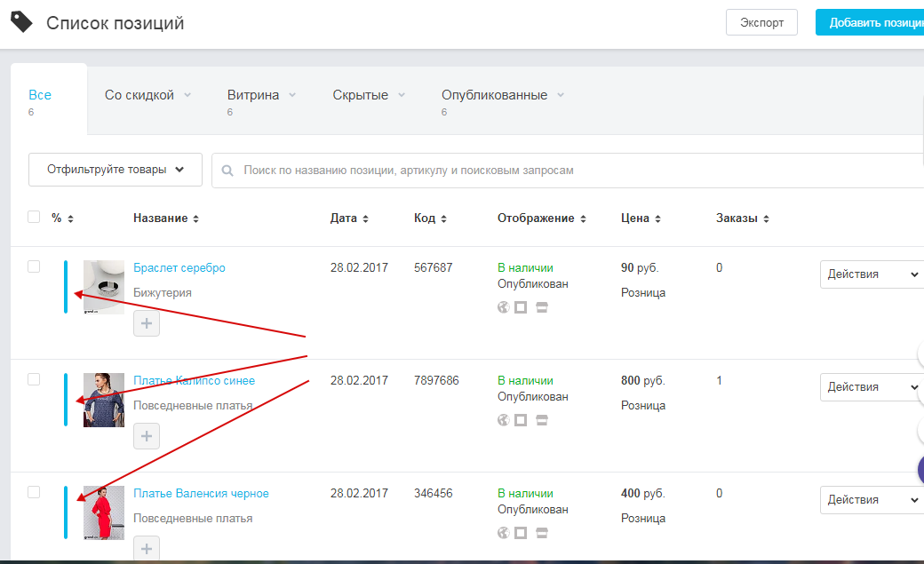
Task: Click the 400 руб. price
Action: [x=643, y=493]
